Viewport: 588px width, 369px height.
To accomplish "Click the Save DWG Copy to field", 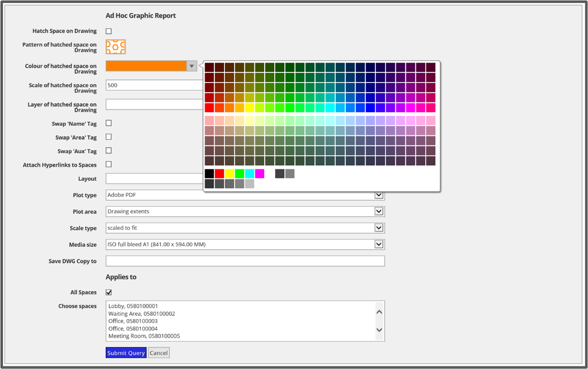I will click(245, 261).
